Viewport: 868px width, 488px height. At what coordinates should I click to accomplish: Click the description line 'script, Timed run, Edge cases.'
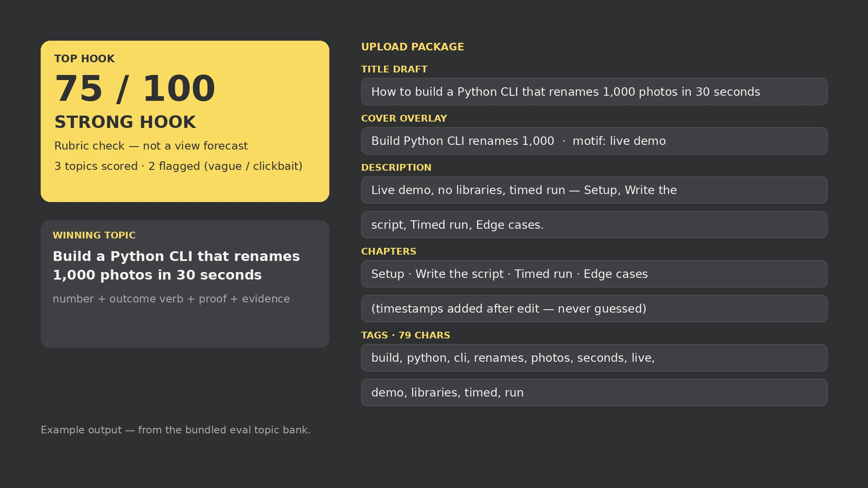coord(594,225)
